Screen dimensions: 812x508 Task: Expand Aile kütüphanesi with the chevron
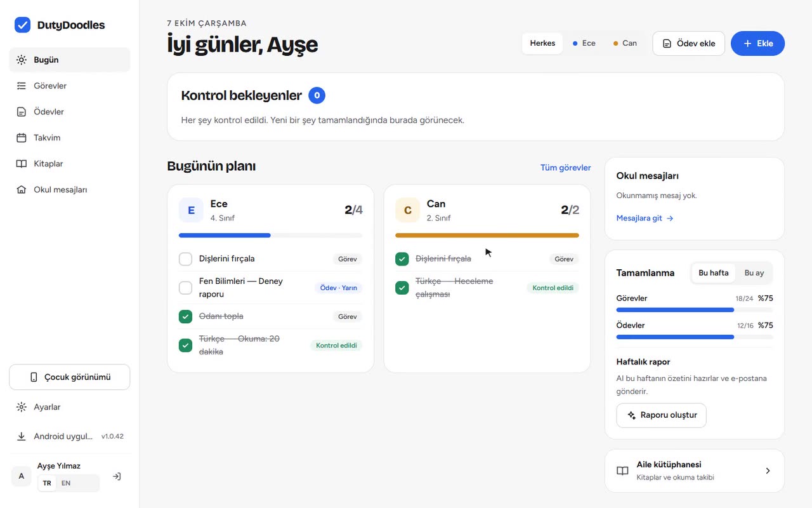click(768, 471)
